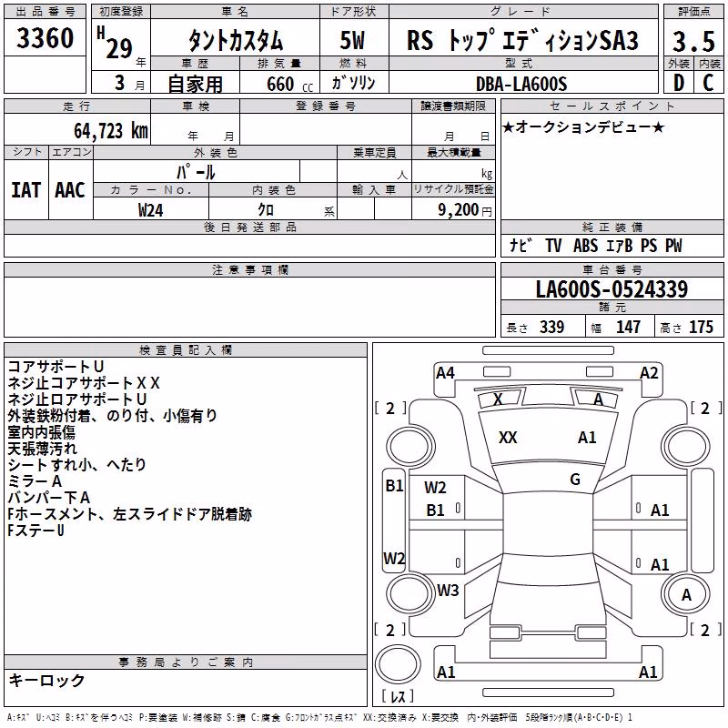728x728 pixels.
Task: Click the note 外装鉄粉付着、のり付、小傷有り
Action: pyautogui.click(x=112, y=416)
